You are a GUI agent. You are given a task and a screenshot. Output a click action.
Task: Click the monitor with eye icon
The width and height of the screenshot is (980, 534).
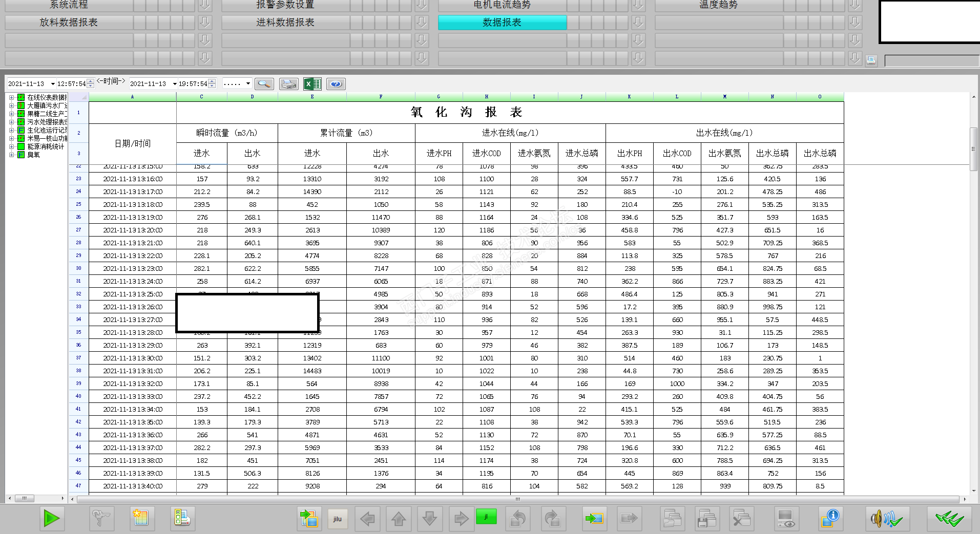[786, 519]
